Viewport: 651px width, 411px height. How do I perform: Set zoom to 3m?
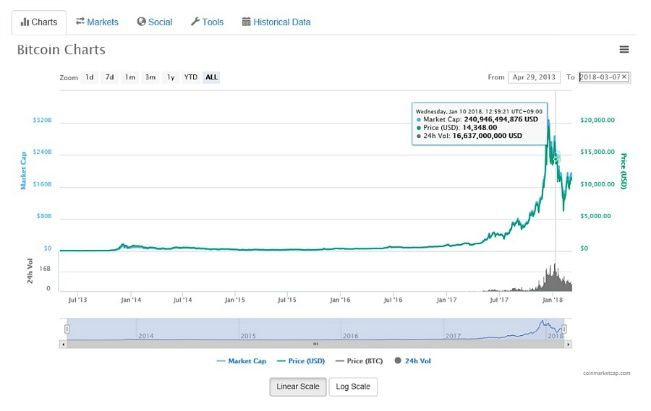(x=150, y=77)
